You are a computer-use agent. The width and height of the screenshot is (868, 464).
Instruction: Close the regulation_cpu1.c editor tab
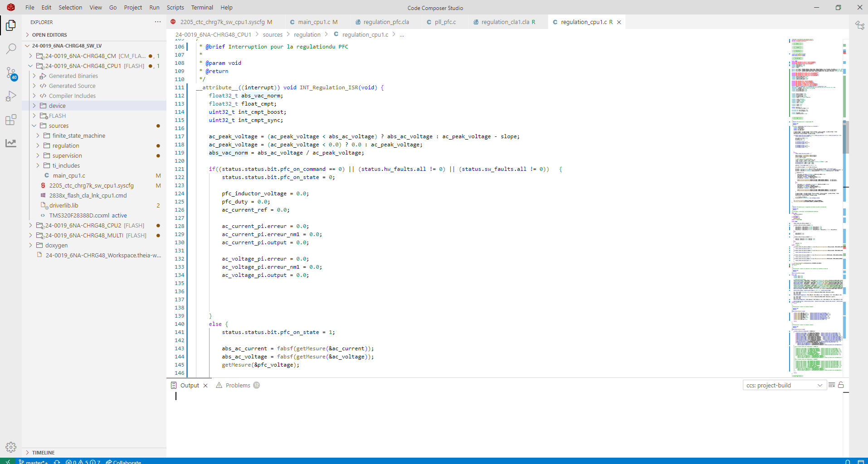click(619, 22)
